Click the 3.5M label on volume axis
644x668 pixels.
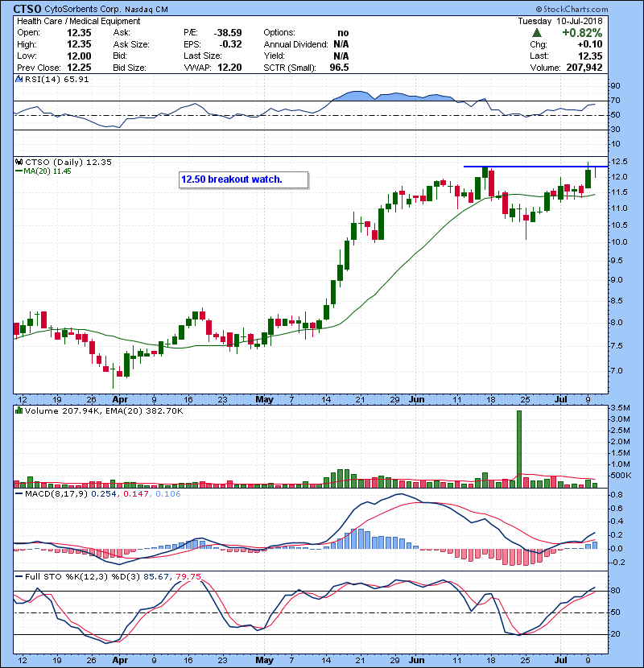[620, 408]
